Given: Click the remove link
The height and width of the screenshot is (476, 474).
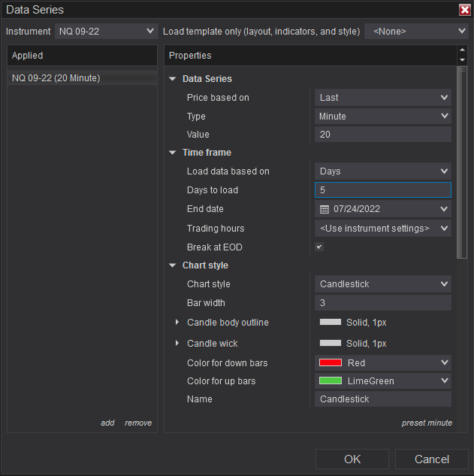Looking at the screenshot, I should point(138,423).
